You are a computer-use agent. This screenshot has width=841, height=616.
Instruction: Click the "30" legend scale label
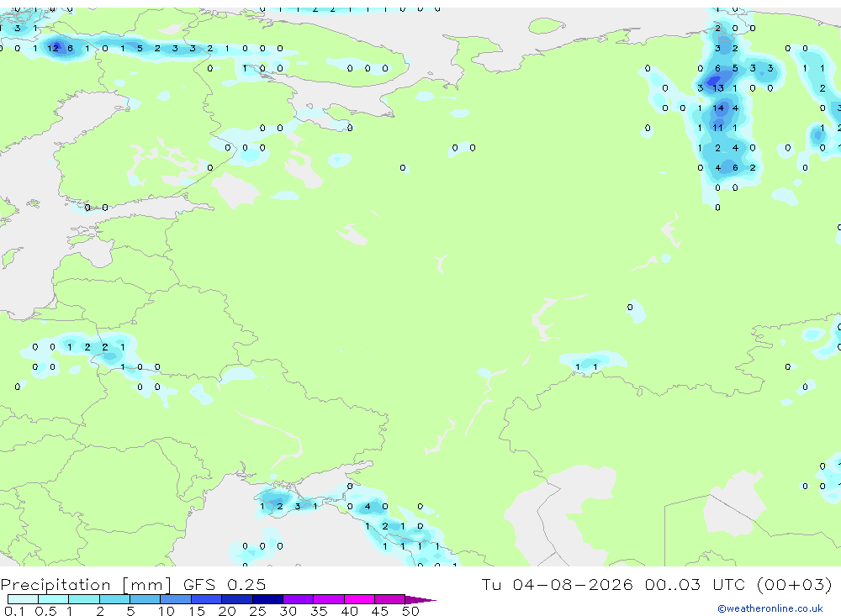(288, 611)
